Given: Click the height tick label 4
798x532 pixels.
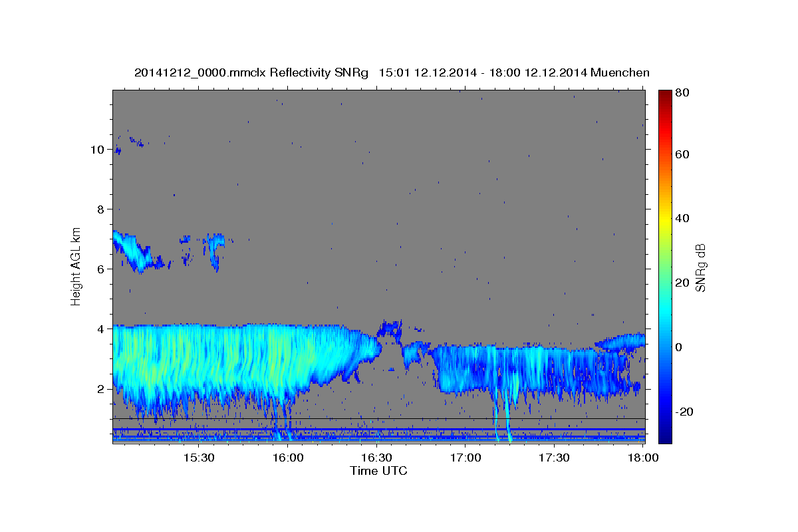Looking at the screenshot, I should tap(100, 329).
